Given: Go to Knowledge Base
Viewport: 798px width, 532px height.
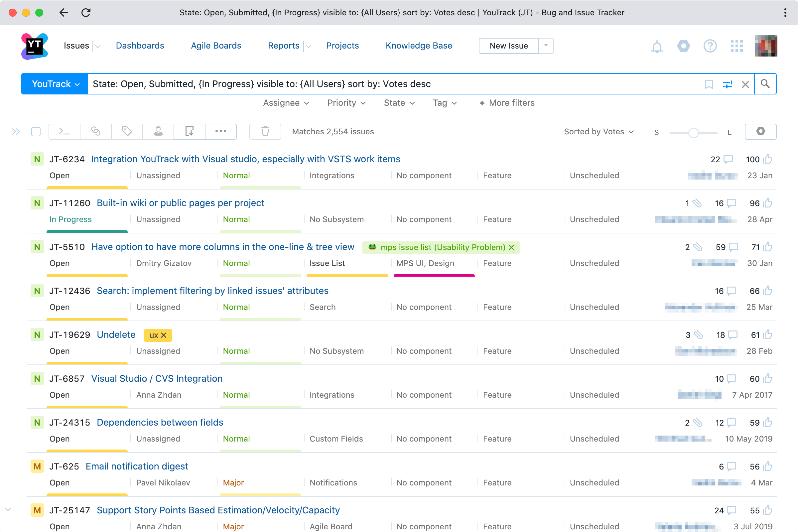Looking at the screenshot, I should 419,46.
